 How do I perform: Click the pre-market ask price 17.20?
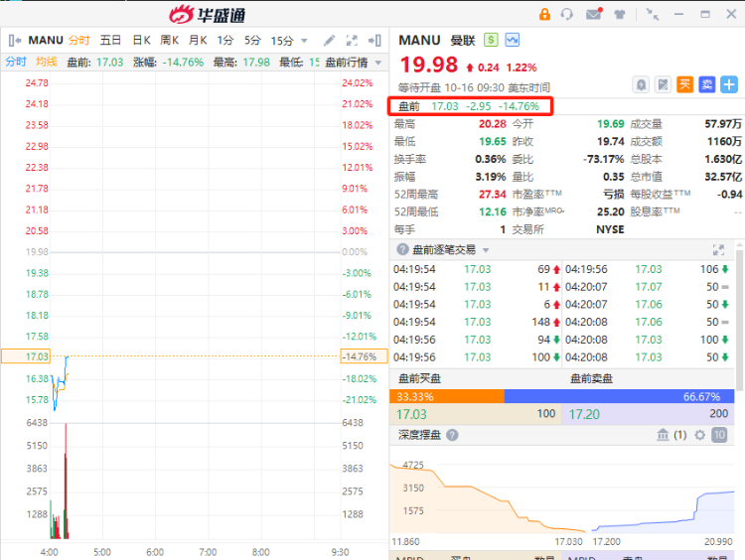[584, 414]
